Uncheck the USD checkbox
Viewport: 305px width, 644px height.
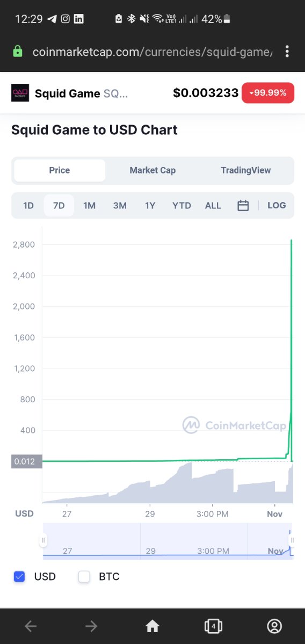click(19, 577)
